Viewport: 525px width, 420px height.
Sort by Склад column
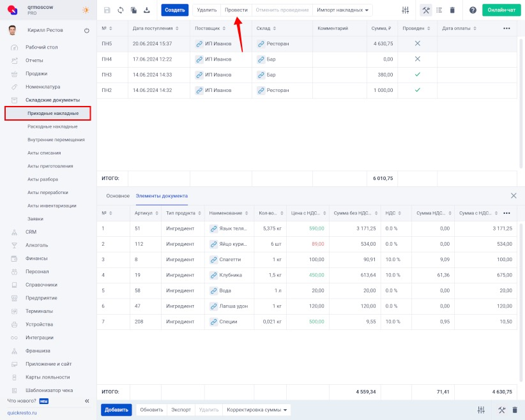pyautogui.click(x=266, y=29)
